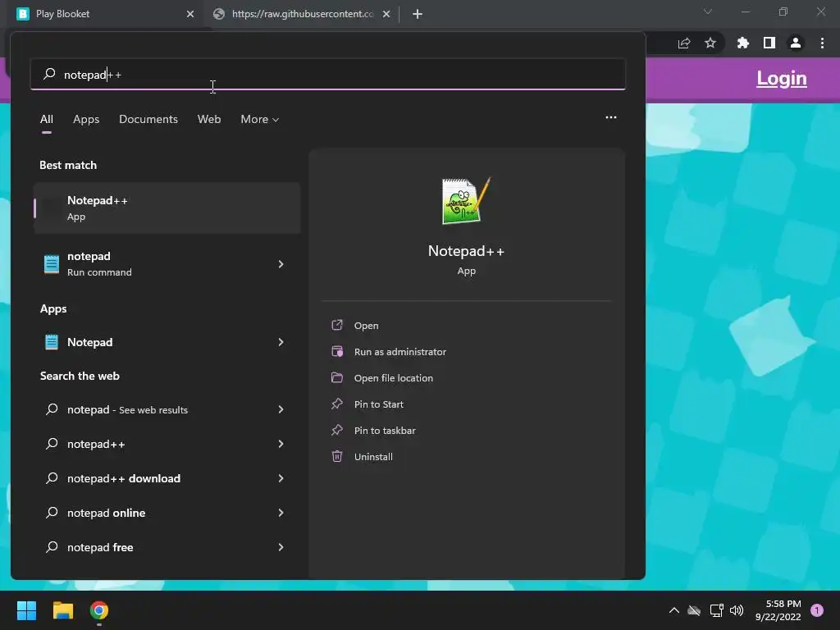The width and height of the screenshot is (840, 630).
Task: Open the clock and date in taskbar
Action: pyautogui.click(x=778, y=610)
